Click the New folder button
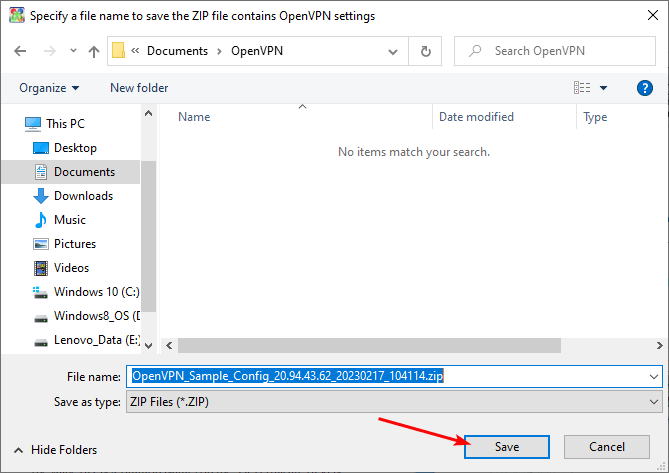The image size is (669, 473). tap(139, 88)
